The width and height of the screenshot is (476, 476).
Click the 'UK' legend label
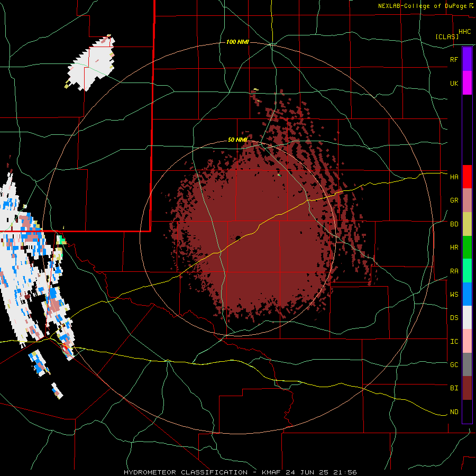point(454,83)
